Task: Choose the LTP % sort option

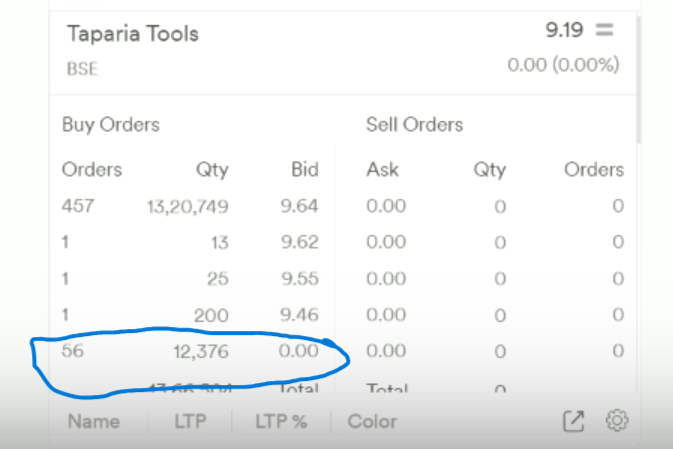Action: pos(281,422)
